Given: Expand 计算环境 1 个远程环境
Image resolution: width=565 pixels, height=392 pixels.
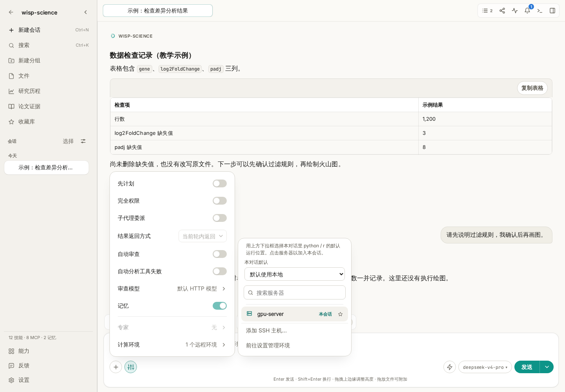Looking at the screenshot, I should (x=172, y=345).
